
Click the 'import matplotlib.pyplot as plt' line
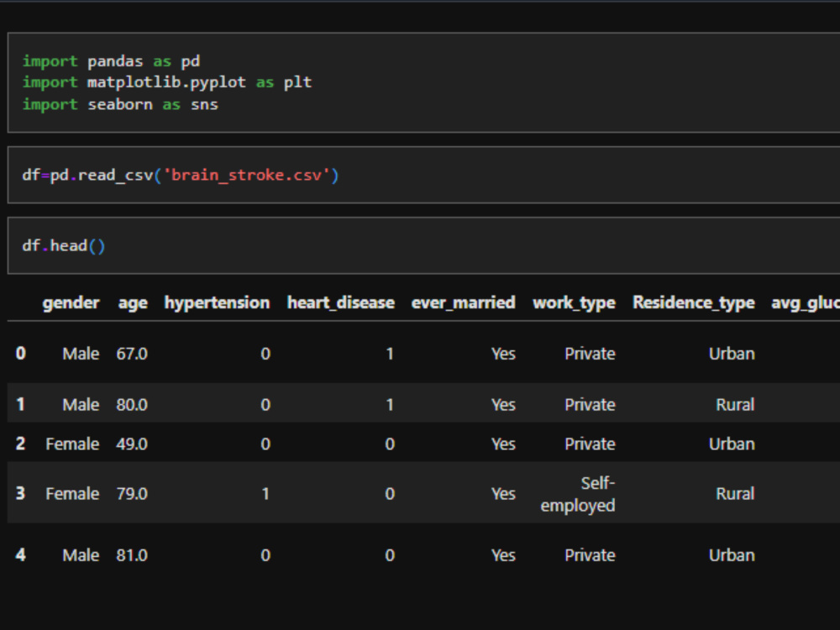tap(166, 82)
